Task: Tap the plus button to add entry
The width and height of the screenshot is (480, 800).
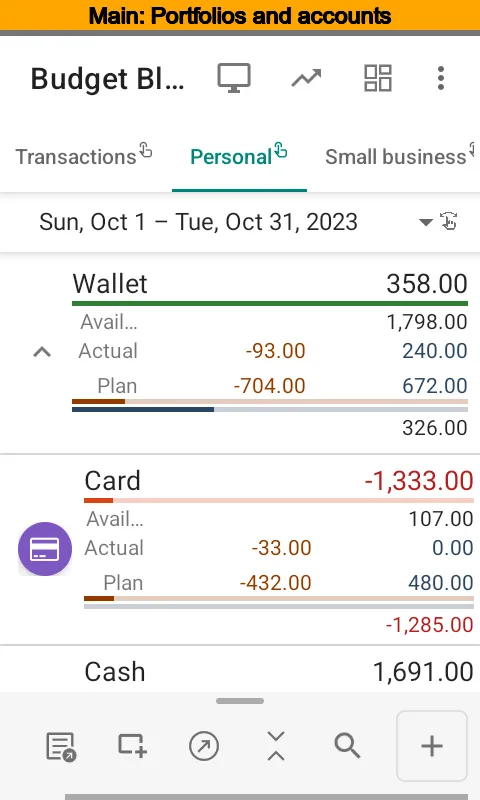Action: pos(432,746)
